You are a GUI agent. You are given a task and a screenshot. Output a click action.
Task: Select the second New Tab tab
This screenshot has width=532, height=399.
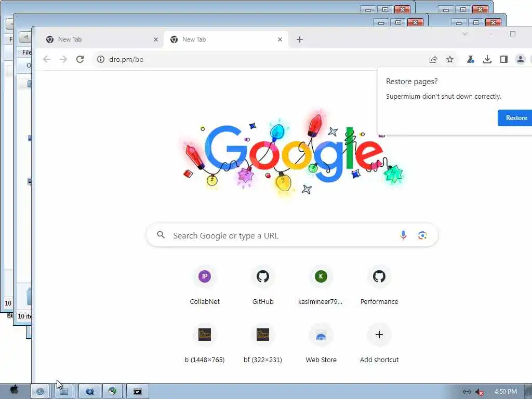pos(227,39)
